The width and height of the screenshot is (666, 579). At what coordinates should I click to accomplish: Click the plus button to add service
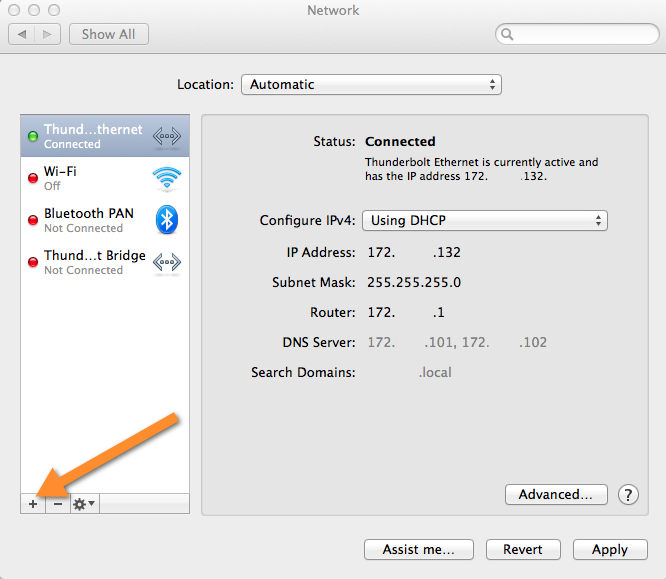[32, 504]
